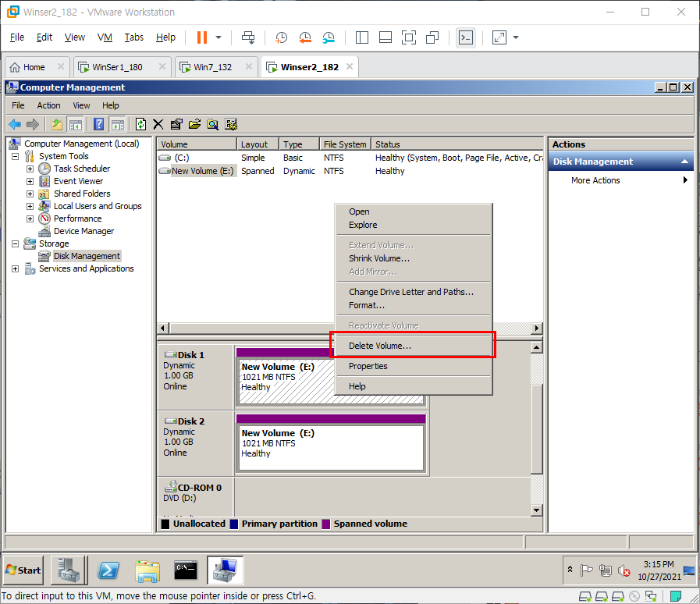This screenshot has width=700, height=604.
Task: Close the Winser2_182 tab
Action: 350,66
